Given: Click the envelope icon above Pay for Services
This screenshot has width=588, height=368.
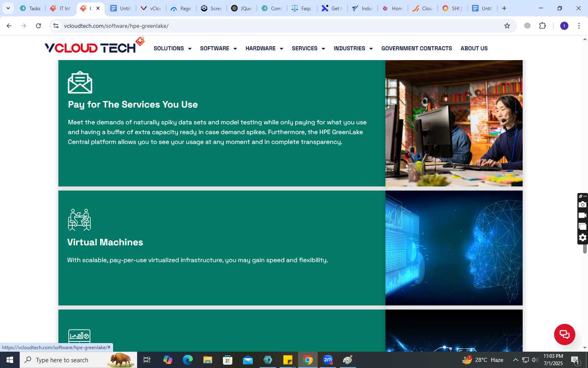Looking at the screenshot, I should [x=80, y=82].
